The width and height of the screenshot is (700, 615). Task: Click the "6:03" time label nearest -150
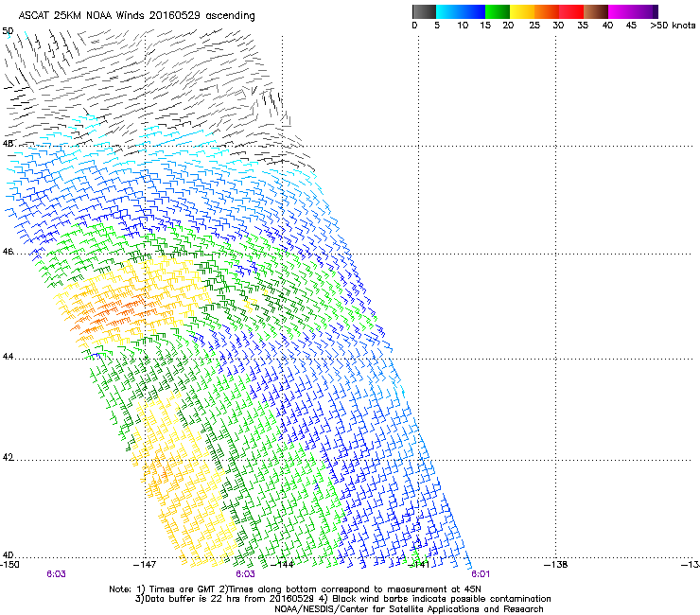[56, 574]
